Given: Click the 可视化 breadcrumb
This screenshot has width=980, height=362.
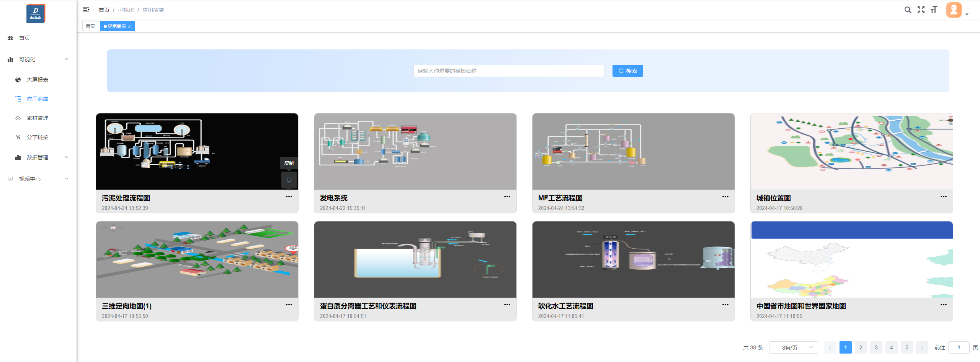Looking at the screenshot, I should (x=126, y=10).
